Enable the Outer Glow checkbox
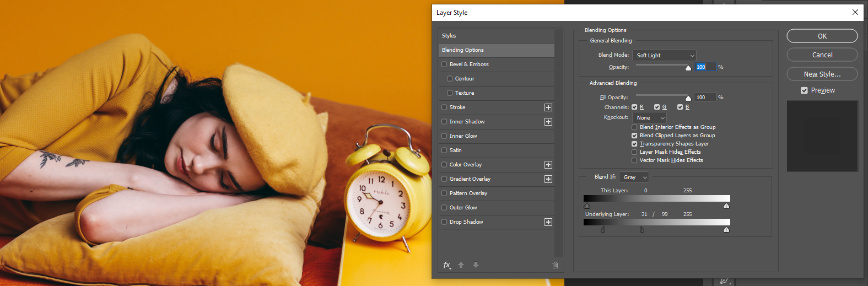 click(444, 208)
